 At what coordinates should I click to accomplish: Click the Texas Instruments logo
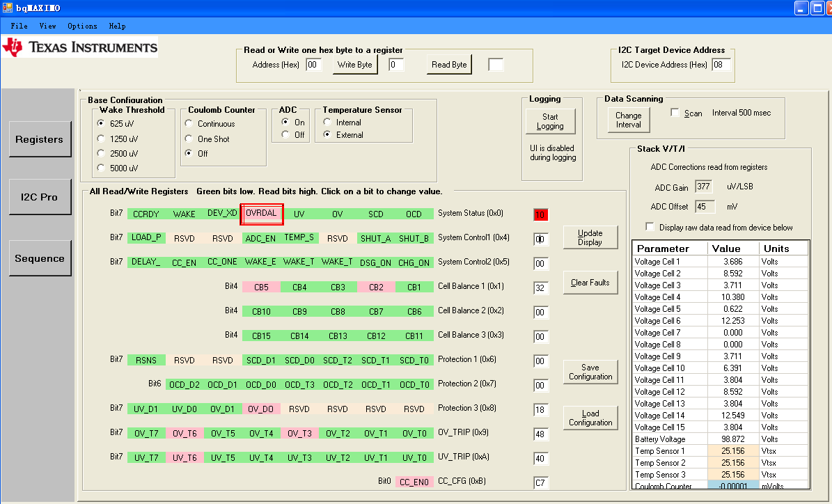[80, 47]
